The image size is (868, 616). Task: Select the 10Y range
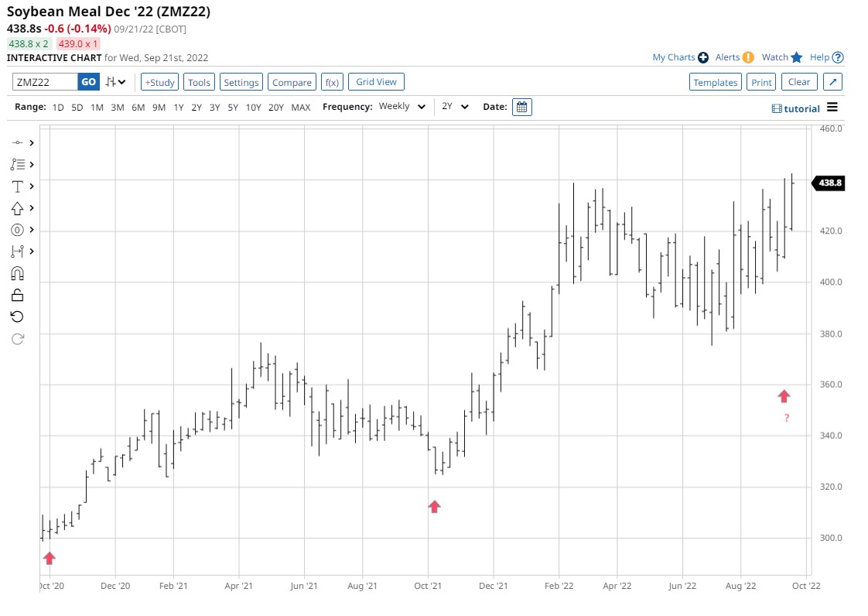253,108
